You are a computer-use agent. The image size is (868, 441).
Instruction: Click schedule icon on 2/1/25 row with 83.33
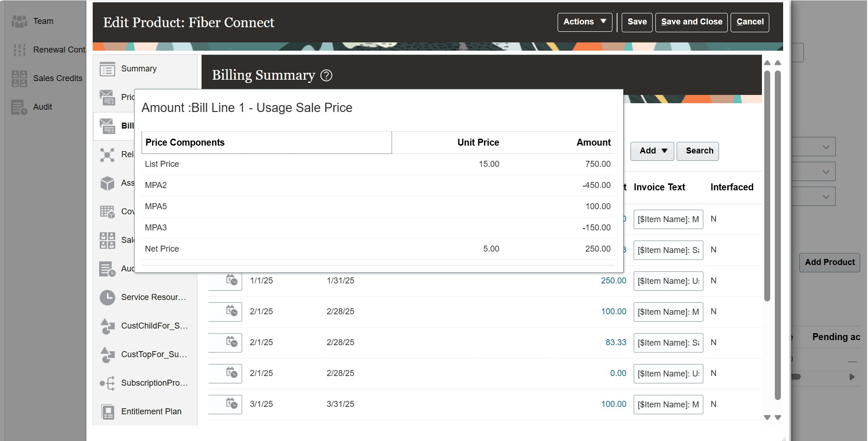tap(232, 342)
